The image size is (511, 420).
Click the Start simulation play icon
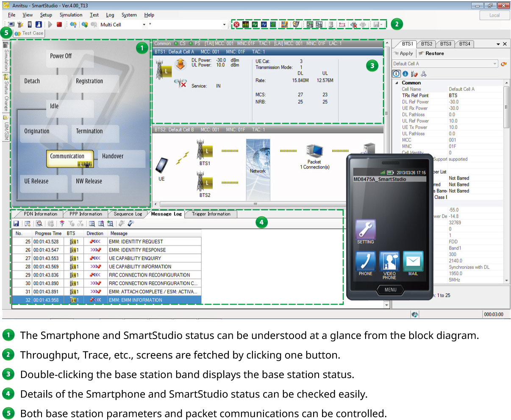(x=50, y=25)
